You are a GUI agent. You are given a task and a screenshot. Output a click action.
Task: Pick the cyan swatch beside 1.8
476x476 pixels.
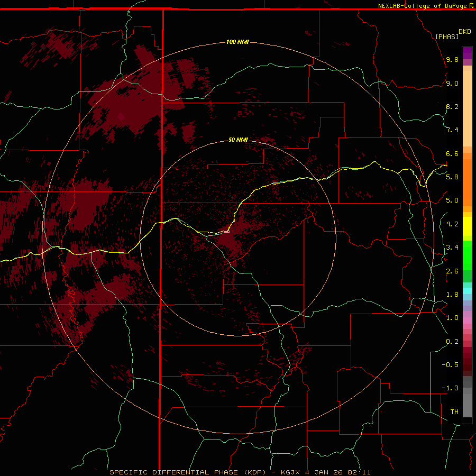467,291
